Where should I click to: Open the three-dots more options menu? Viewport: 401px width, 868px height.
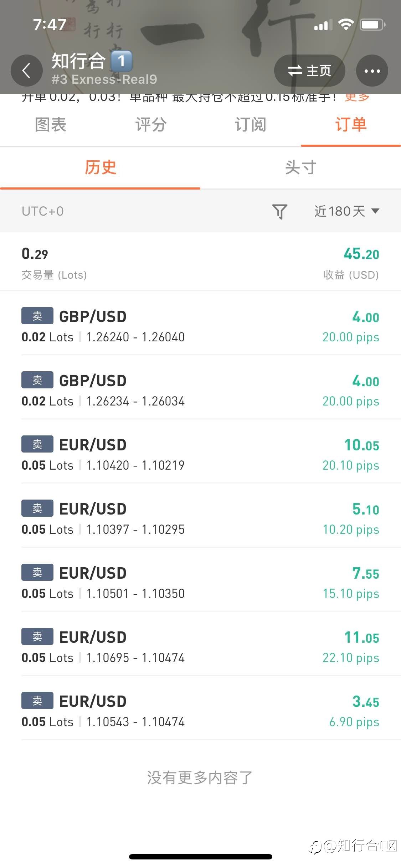[372, 71]
